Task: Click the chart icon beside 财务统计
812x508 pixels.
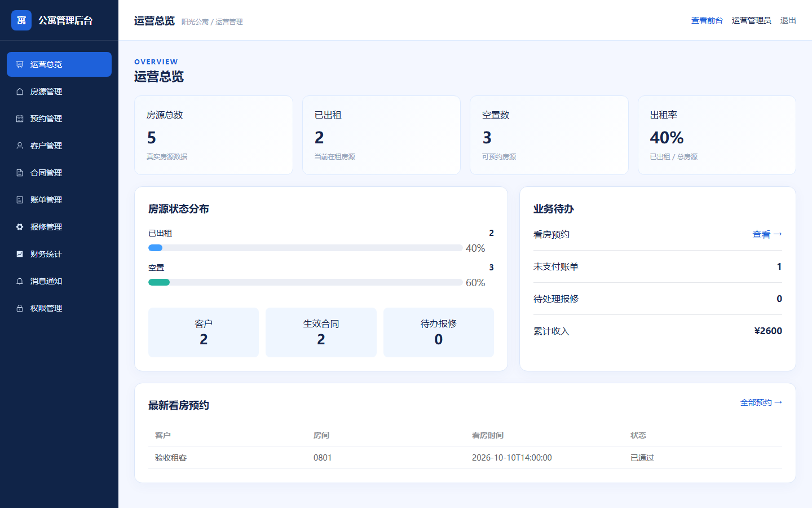Action: 20,254
